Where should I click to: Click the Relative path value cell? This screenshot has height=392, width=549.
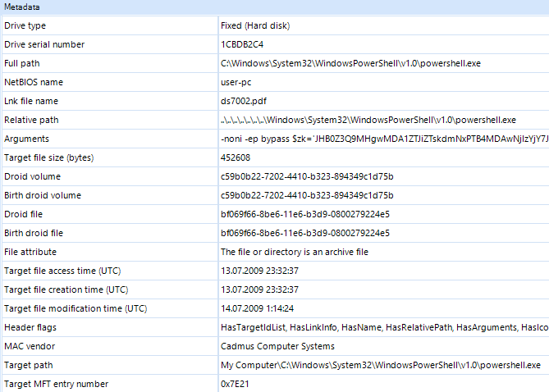tap(384, 120)
